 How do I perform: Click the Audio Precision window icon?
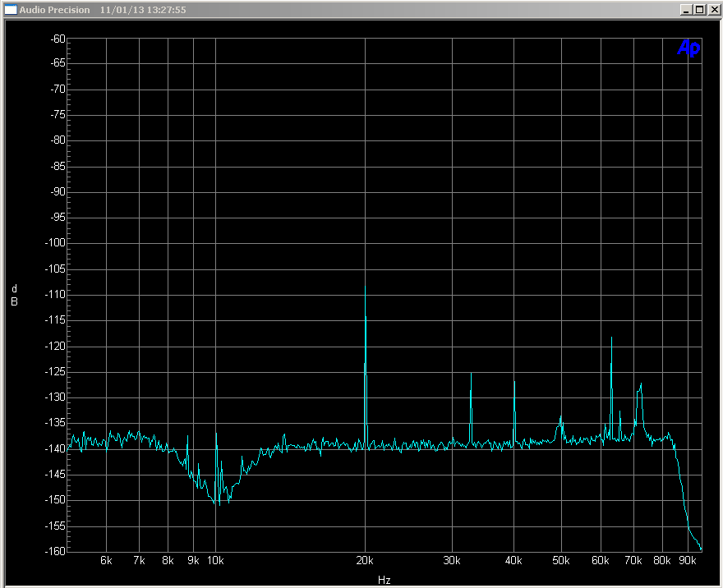pos(11,10)
